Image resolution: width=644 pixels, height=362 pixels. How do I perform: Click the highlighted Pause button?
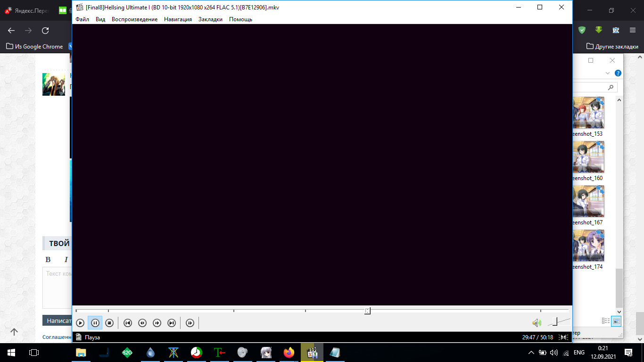(x=95, y=323)
